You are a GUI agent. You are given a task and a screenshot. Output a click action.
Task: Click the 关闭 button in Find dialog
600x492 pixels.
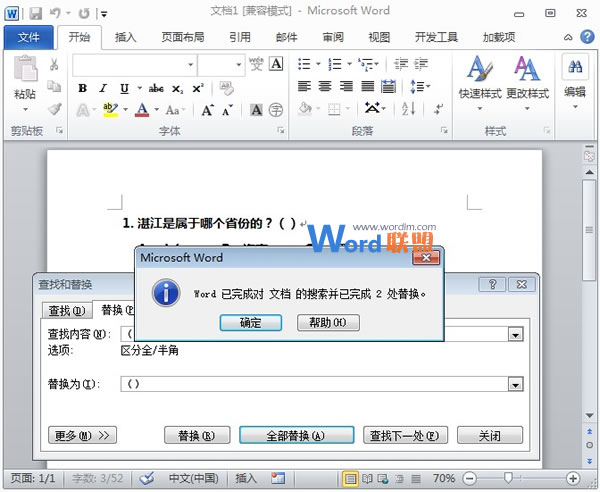[x=490, y=435]
